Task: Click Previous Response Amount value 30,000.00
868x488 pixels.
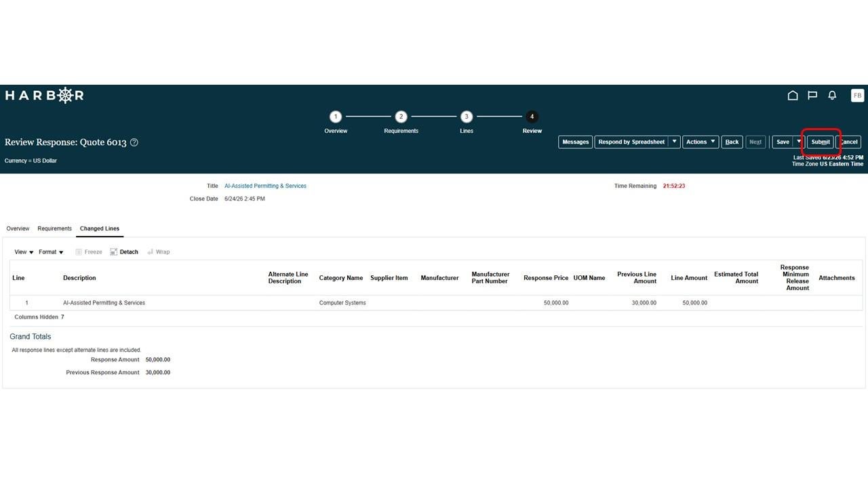Action: pos(158,373)
